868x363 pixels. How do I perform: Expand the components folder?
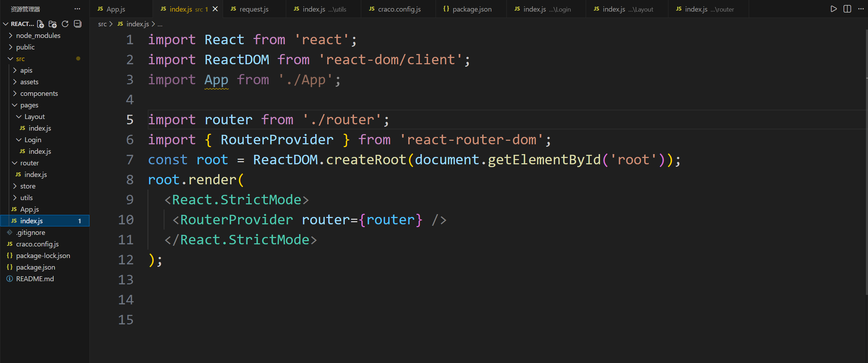(39, 93)
